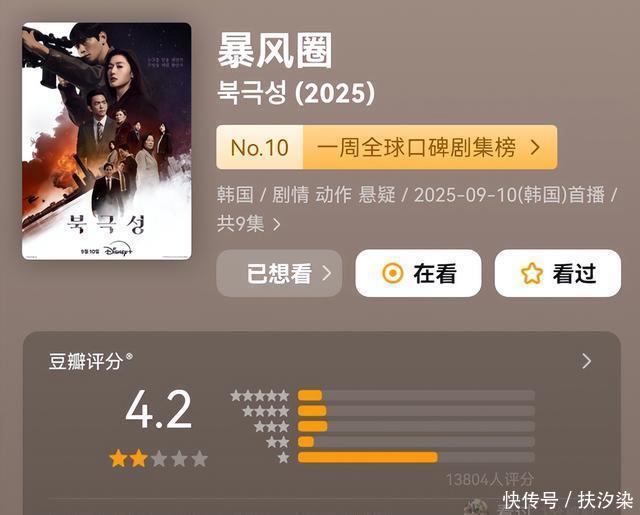Screen dimensions: 640x515
Task: Click the registered mark beside 豆瓣评分
Action: (129, 356)
